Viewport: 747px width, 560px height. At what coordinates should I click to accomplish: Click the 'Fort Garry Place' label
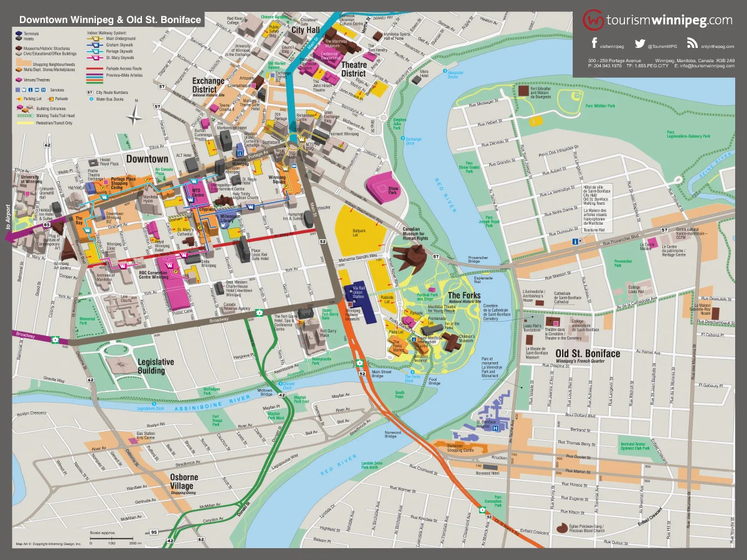(328, 332)
